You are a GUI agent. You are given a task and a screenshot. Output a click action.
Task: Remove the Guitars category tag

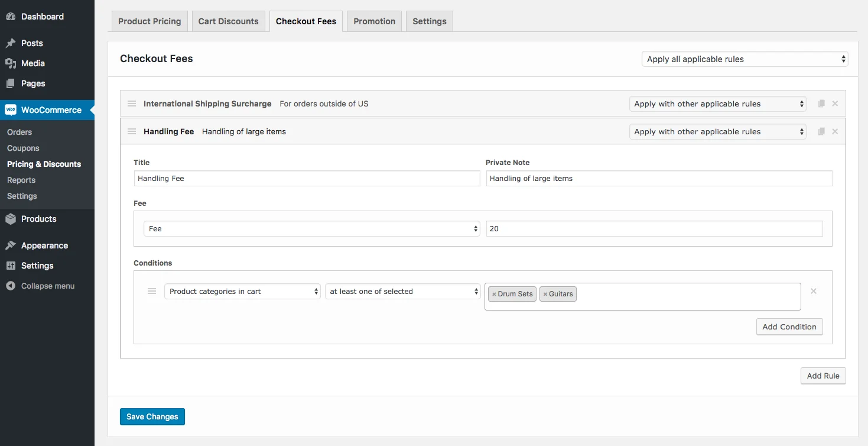click(x=545, y=293)
